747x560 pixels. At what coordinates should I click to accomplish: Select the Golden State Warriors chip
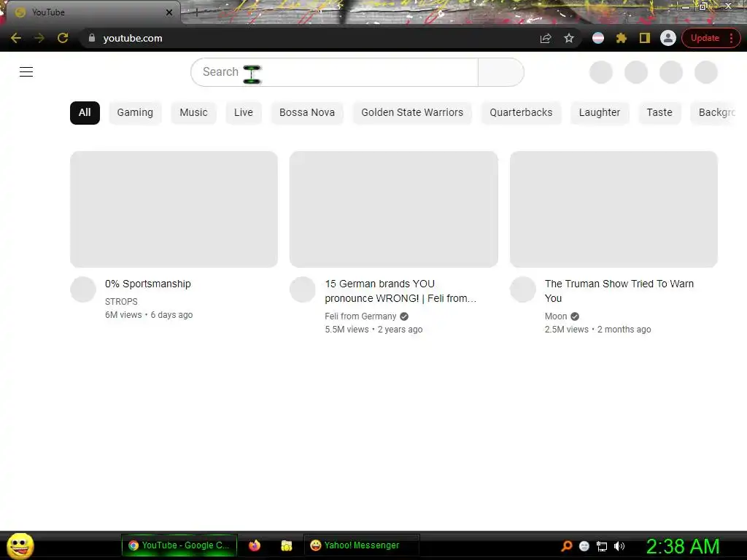coord(412,113)
